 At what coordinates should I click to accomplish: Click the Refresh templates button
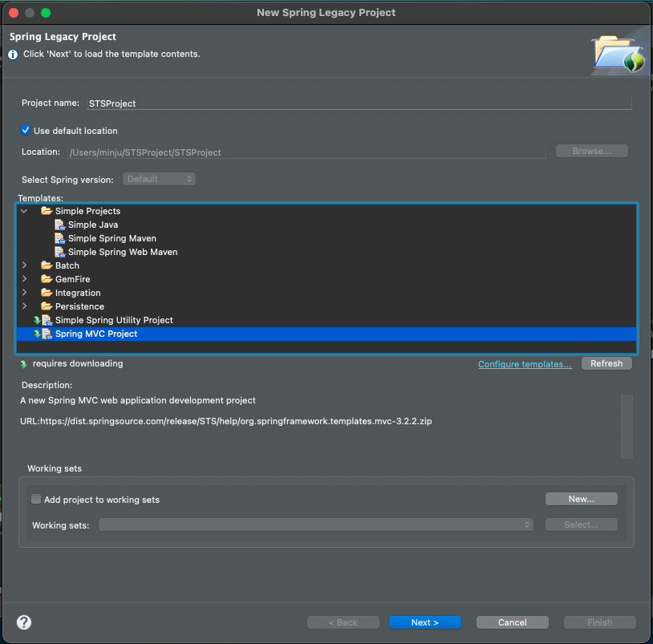coord(606,363)
